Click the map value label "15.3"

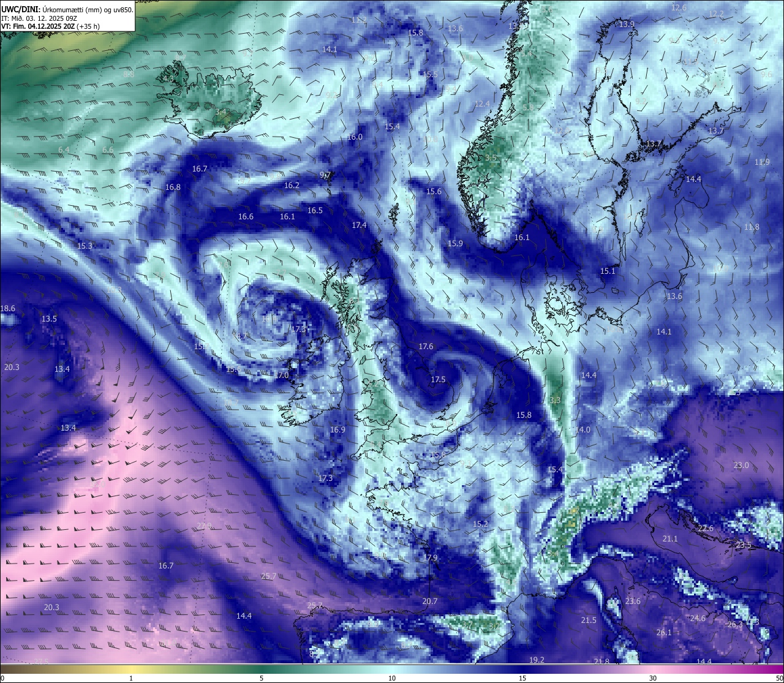[85, 246]
